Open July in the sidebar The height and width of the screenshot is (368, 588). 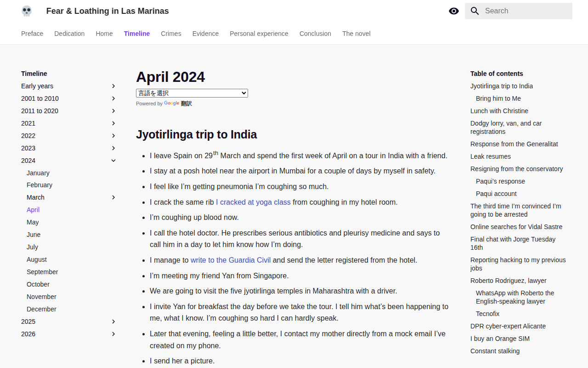(x=32, y=247)
